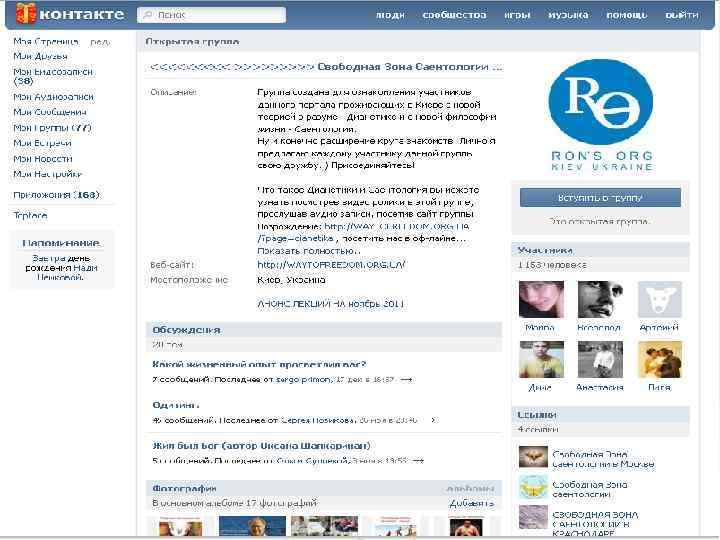720x540 pixels.
Task: Click the arrow after the Одитинг last message
Action: (x=433, y=420)
